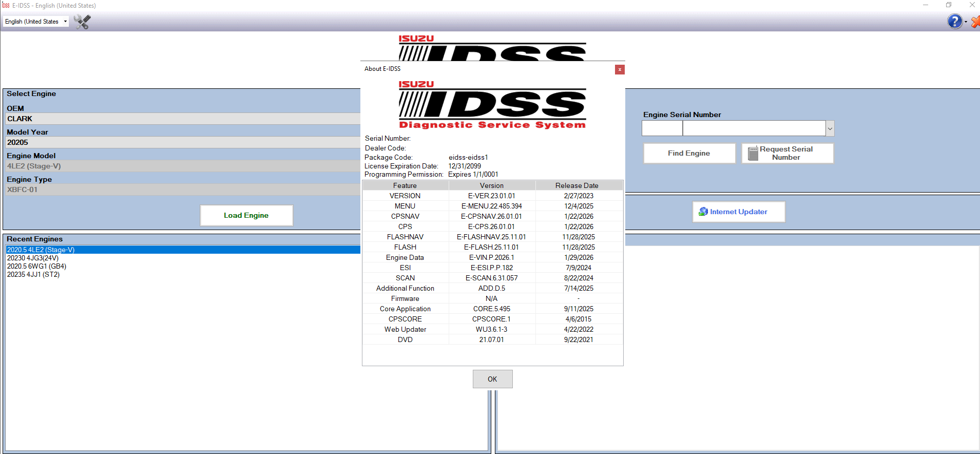Image resolution: width=980 pixels, height=454 pixels.
Task: Open the tools/settings wrench icon
Action: (82, 22)
